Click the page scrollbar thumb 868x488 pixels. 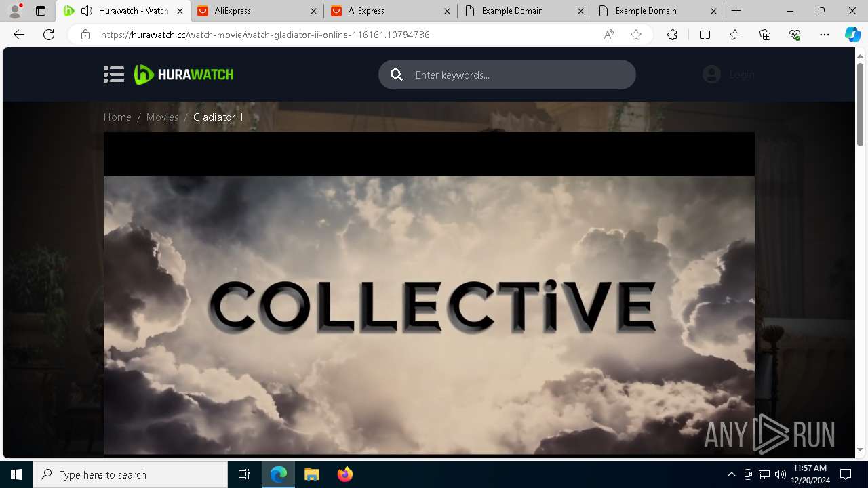click(x=861, y=104)
